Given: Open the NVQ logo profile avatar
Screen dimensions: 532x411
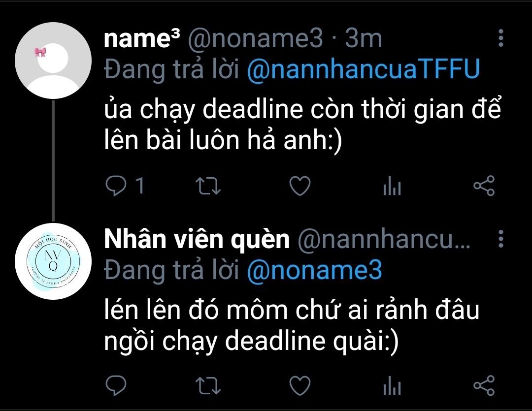Looking at the screenshot, I should [53, 261].
